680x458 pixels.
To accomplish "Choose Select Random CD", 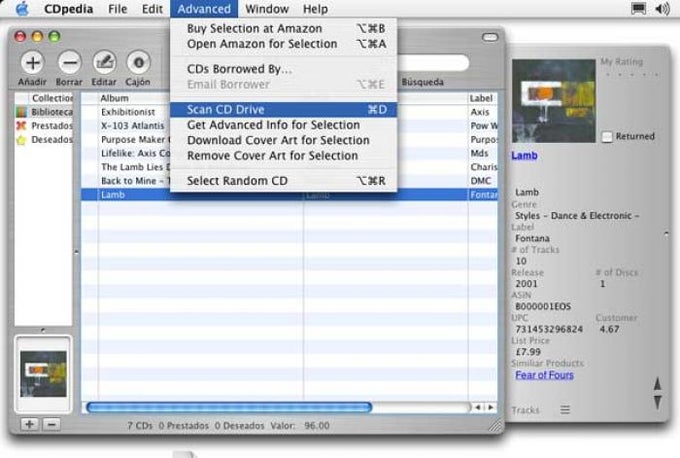I will pos(284,181).
